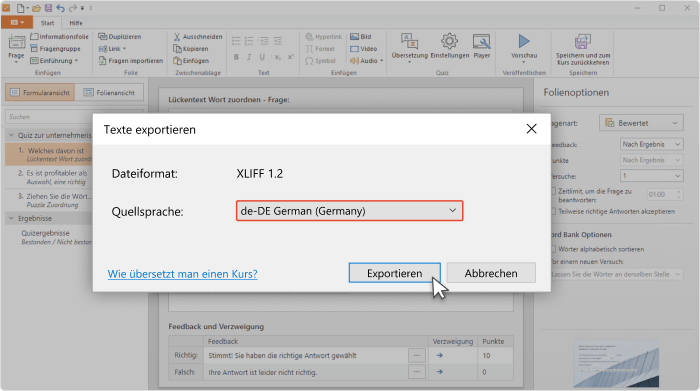The width and height of the screenshot is (700, 391).
Task: Click Fragen importieren
Action: click(x=131, y=61)
